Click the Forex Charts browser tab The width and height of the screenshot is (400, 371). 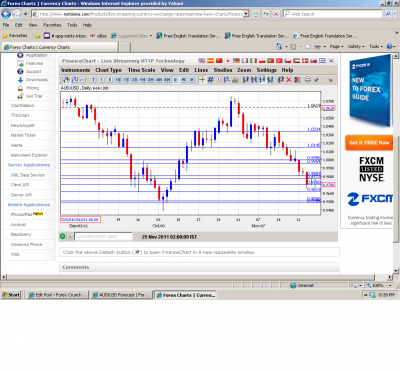pyautogui.click(x=60, y=47)
